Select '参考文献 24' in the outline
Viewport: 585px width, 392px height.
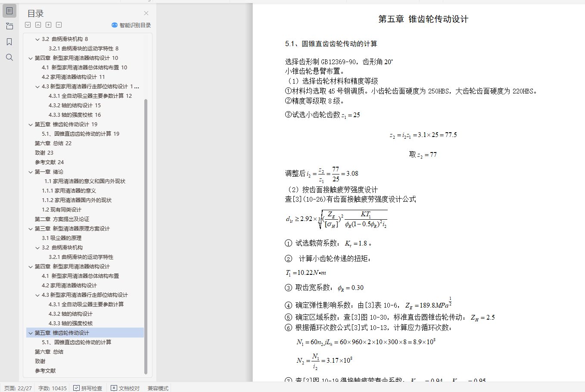[49, 162]
